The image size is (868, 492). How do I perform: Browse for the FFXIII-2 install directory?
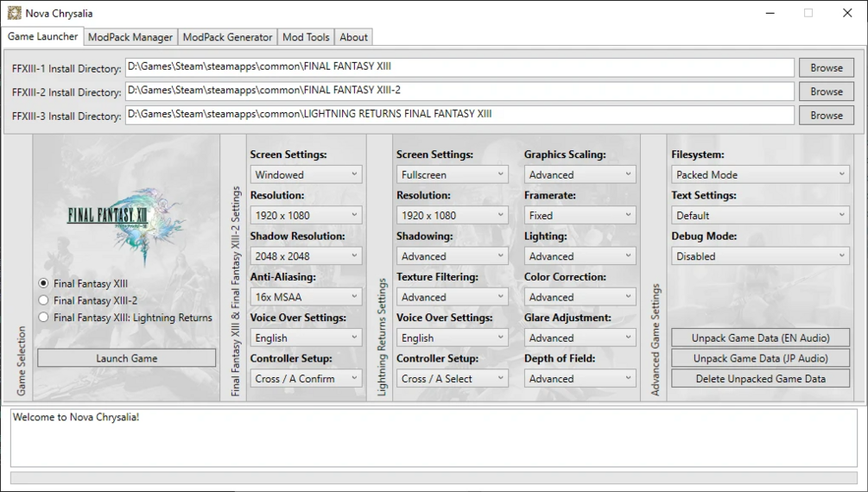coord(827,91)
